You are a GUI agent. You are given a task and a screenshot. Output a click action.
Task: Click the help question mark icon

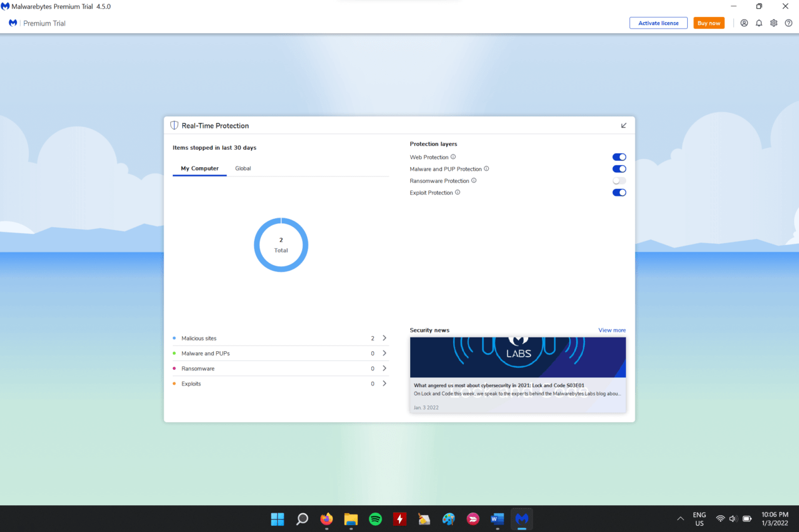click(788, 23)
